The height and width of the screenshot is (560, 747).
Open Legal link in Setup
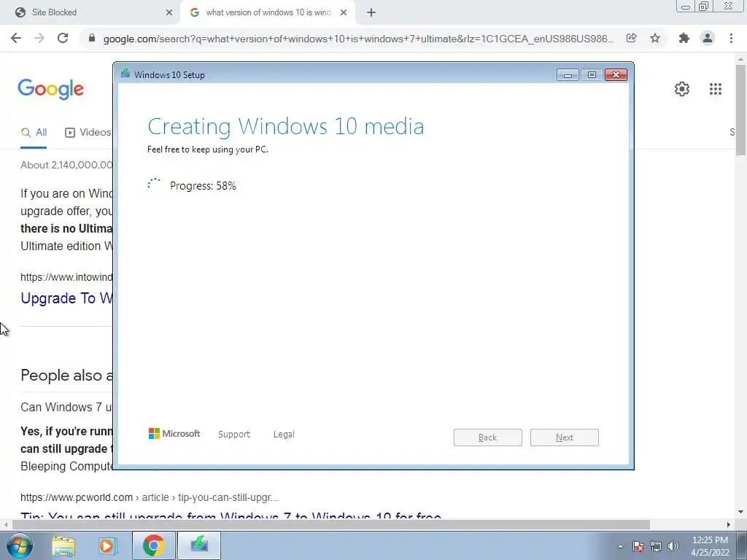click(x=284, y=435)
